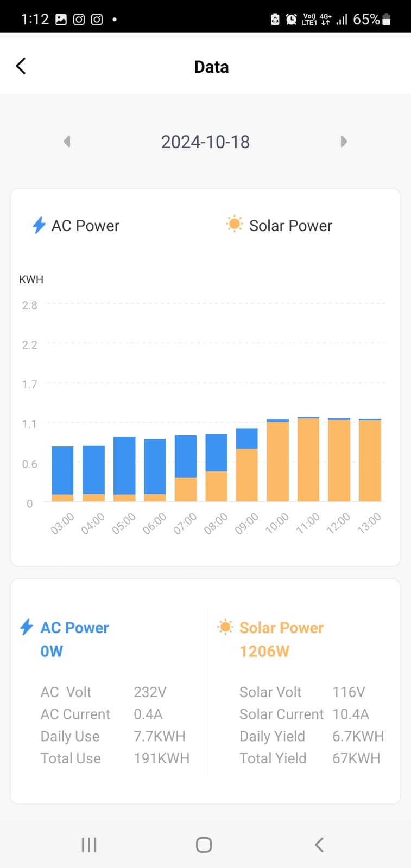This screenshot has height=868, width=411.
Task: Tap the back arrow in the header
Action: [21, 66]
